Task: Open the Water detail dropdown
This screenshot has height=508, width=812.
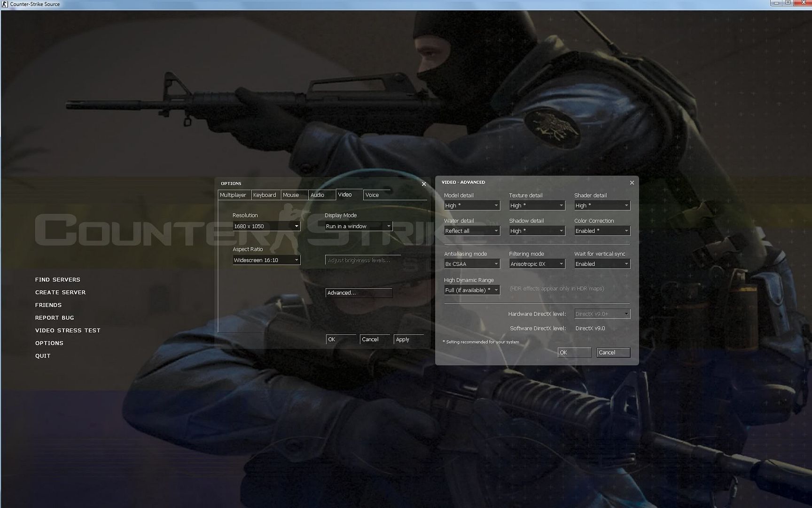Action: [x=472, y=231]
